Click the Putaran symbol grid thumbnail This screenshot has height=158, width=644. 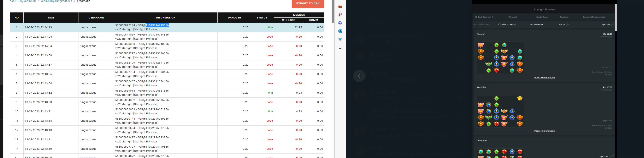coord(500,58)
